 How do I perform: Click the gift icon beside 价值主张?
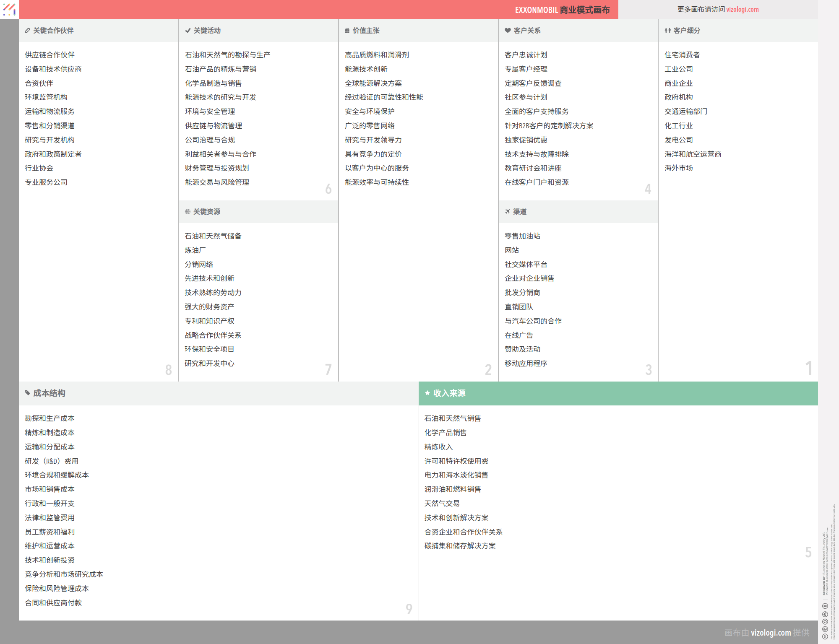tap(347, 31)
